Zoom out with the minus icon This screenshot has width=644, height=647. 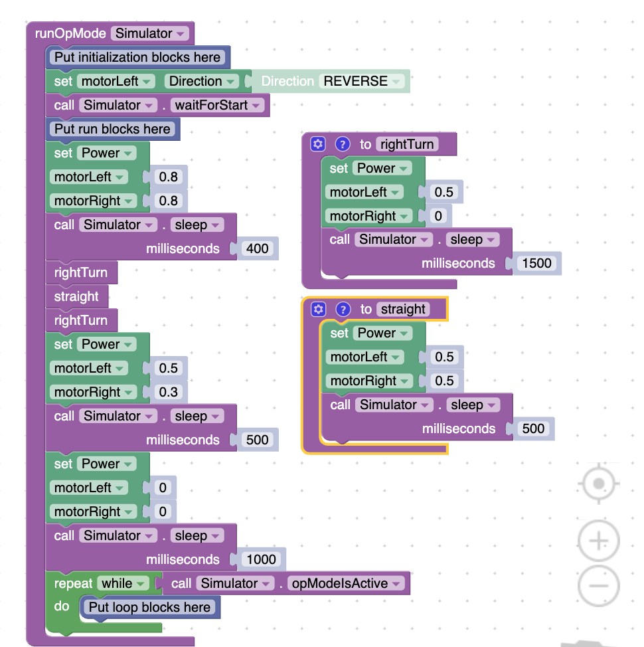tap(599, 585)
